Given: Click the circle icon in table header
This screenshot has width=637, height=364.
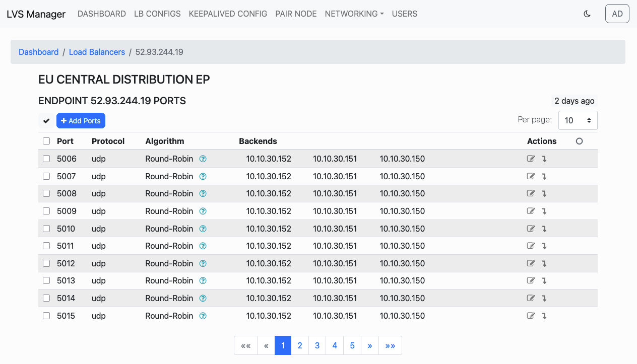Looking at the screenshot, I should [579, 141].
